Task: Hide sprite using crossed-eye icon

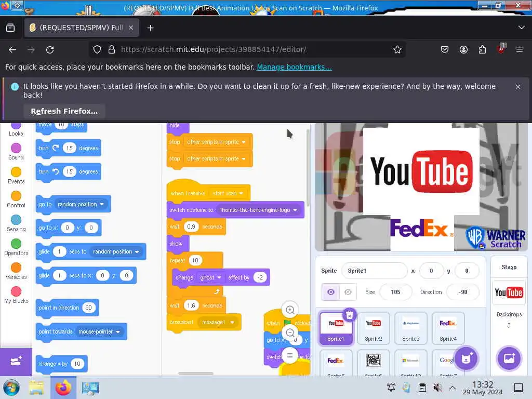Action: click(x=348, y=292)
